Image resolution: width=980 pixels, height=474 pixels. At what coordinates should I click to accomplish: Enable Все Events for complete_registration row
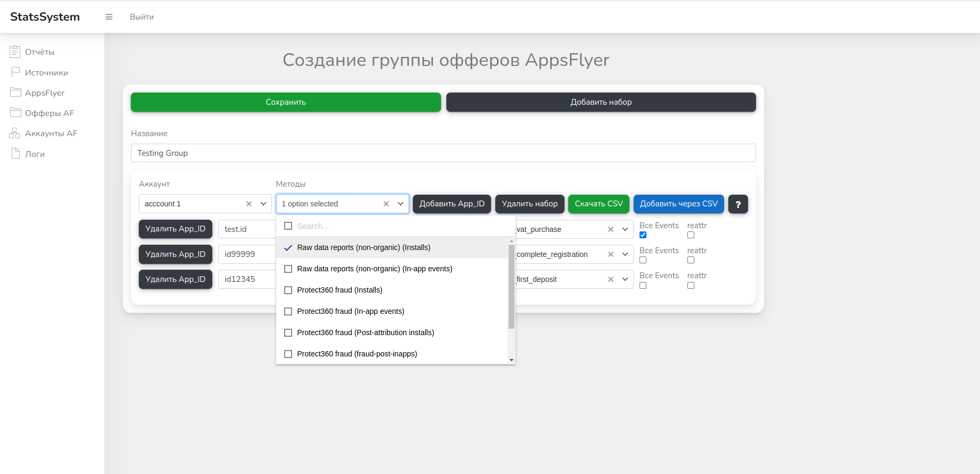[x=643, y=260]
